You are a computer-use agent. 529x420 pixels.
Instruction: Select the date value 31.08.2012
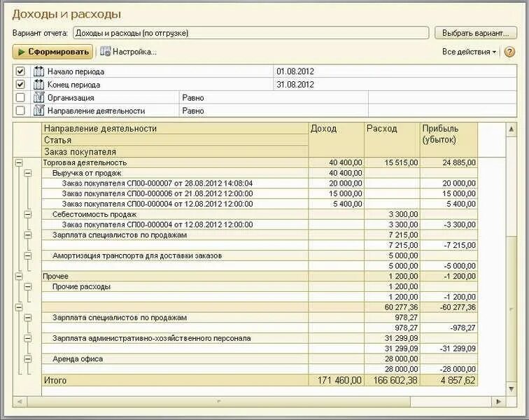coord(295,85)
